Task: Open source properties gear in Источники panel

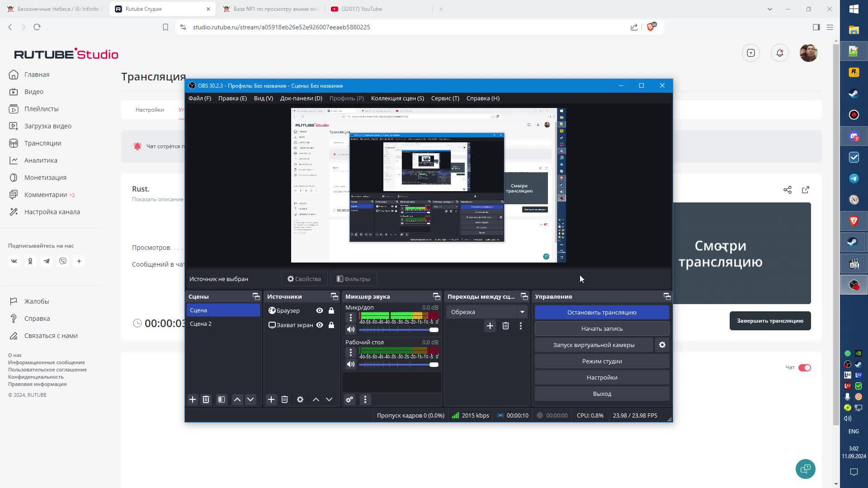Action: pyautogui.click(x=300, y=399)
